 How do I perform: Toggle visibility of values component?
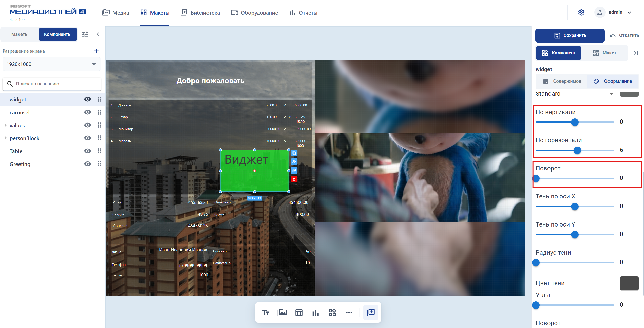[x=88, y=125]
